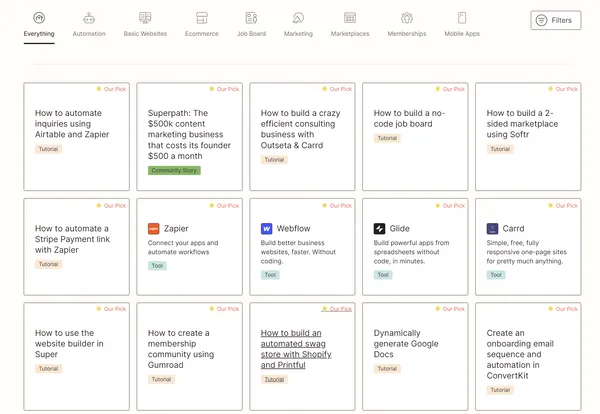Click the Webflow logo icon
Screen dimensions: 600x414
point(266,228)
